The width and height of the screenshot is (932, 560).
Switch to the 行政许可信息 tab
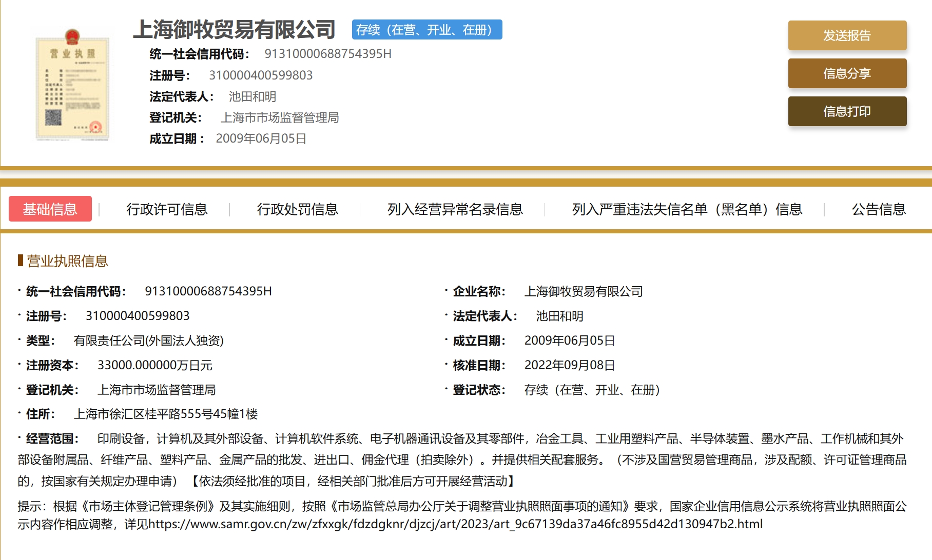(167, 209)
